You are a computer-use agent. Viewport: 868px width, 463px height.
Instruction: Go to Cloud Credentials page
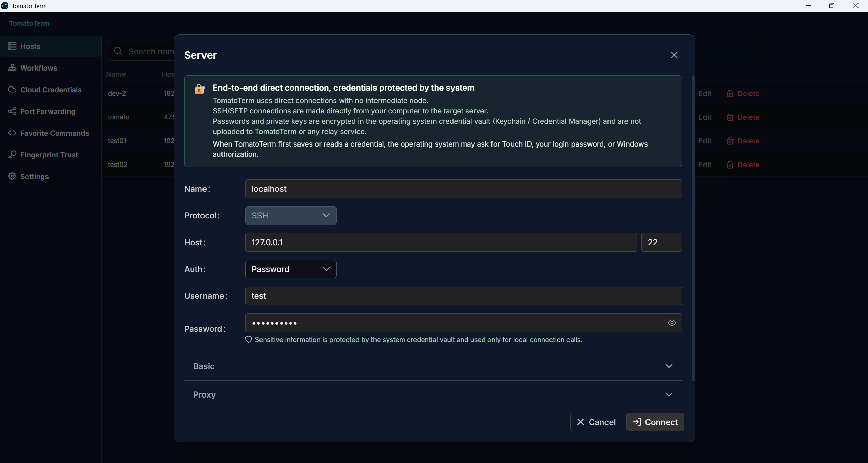tap(51, 90)
